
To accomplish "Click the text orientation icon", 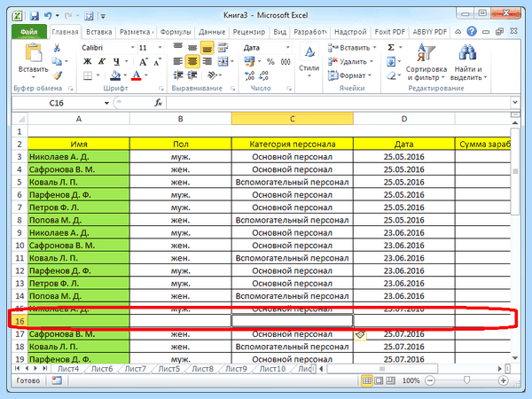I will [x=212, y=75].
